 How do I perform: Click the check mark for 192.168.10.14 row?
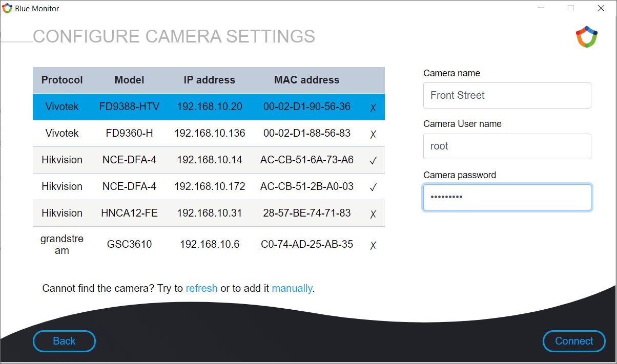tap(373, 160)
